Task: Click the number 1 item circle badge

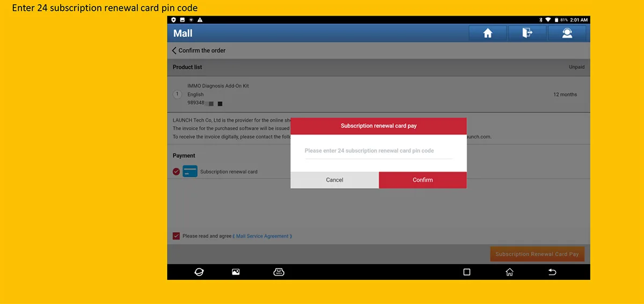Action: pos(177,94)
